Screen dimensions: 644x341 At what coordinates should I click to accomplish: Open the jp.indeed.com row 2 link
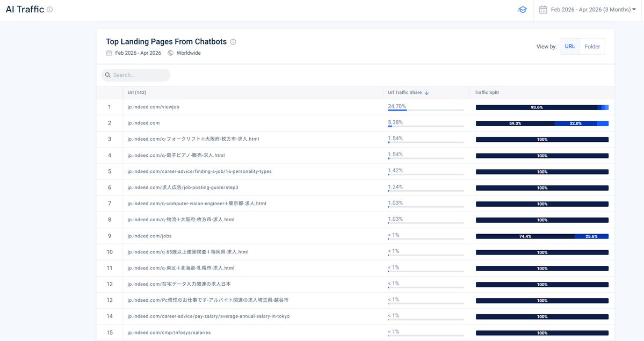[x=143, y=123]
